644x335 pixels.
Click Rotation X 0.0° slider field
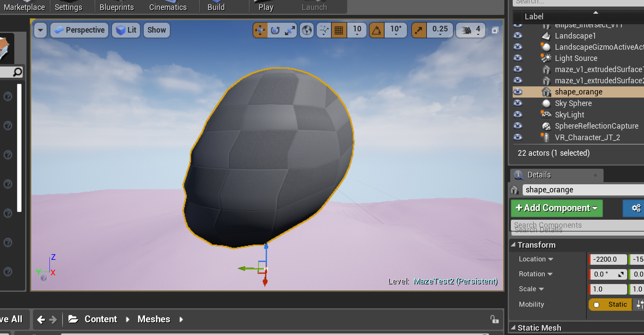coord(608,274)
